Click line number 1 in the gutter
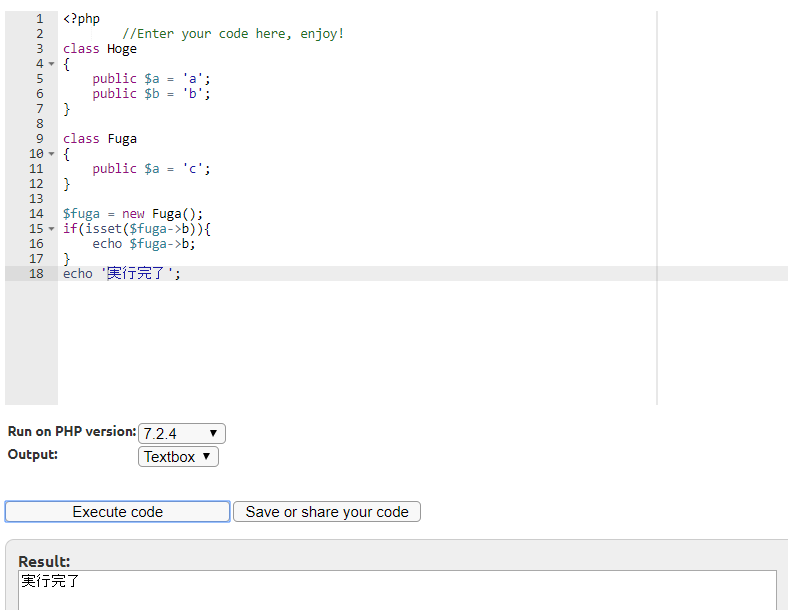 39,19
